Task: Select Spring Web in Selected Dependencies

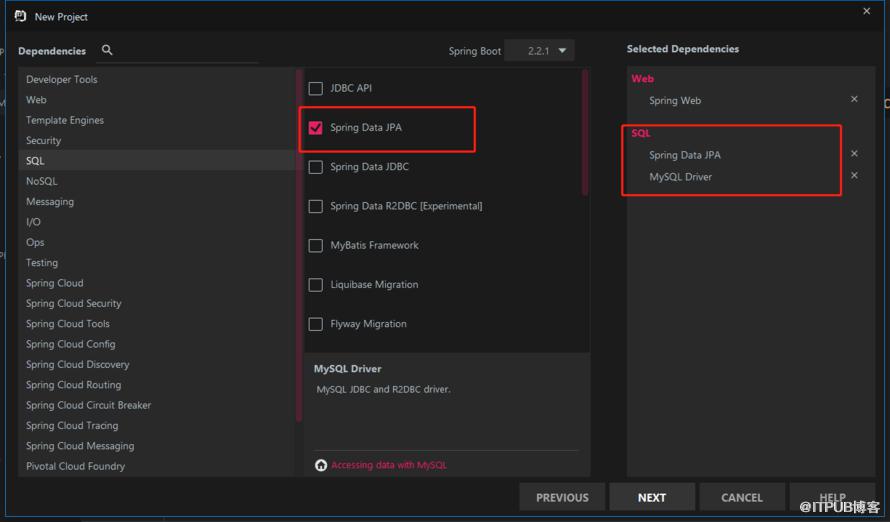Action: click(x=675, y=100)
